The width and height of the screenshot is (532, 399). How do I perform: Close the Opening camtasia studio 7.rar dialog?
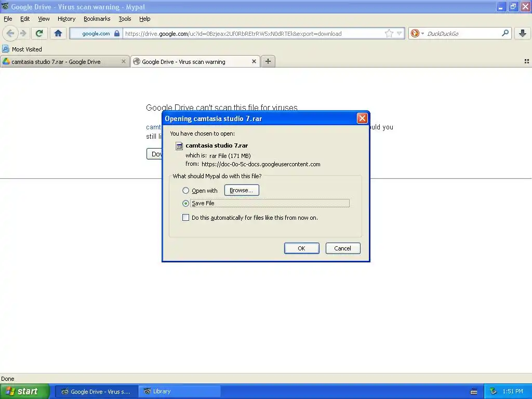tap(362, 118)
